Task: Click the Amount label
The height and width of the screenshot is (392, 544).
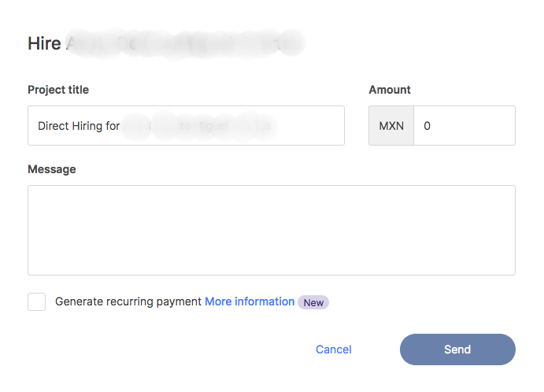Action: 390,90
